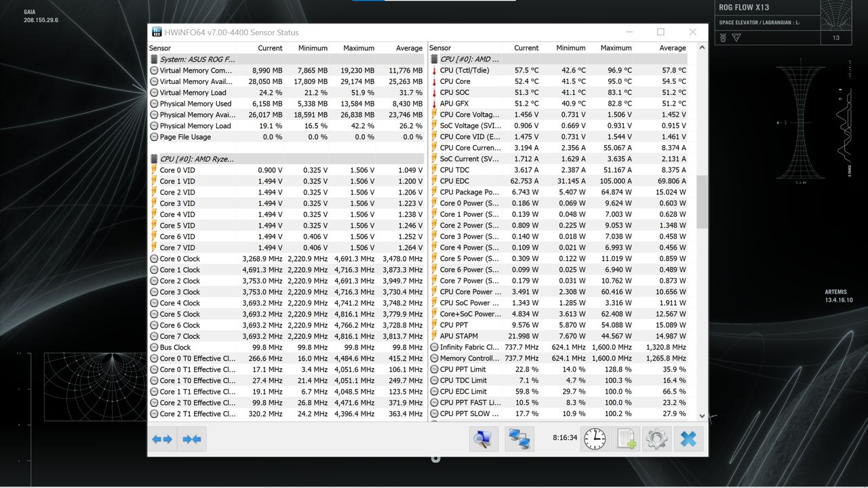
Task: Click the icon beside Virtual Memory Load
Action: [x=154, y=93]
